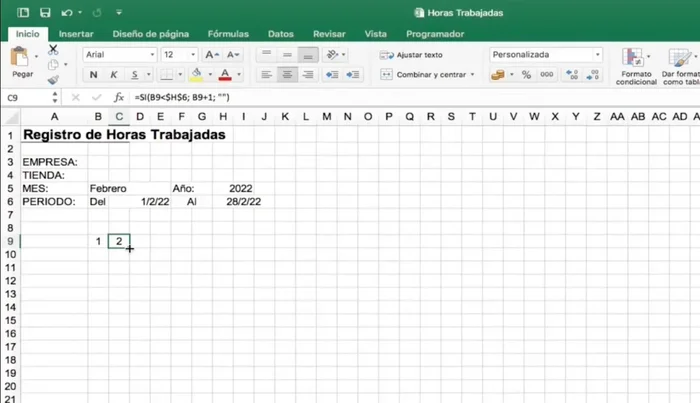Toggle underline with the S button

coord(134,75)
